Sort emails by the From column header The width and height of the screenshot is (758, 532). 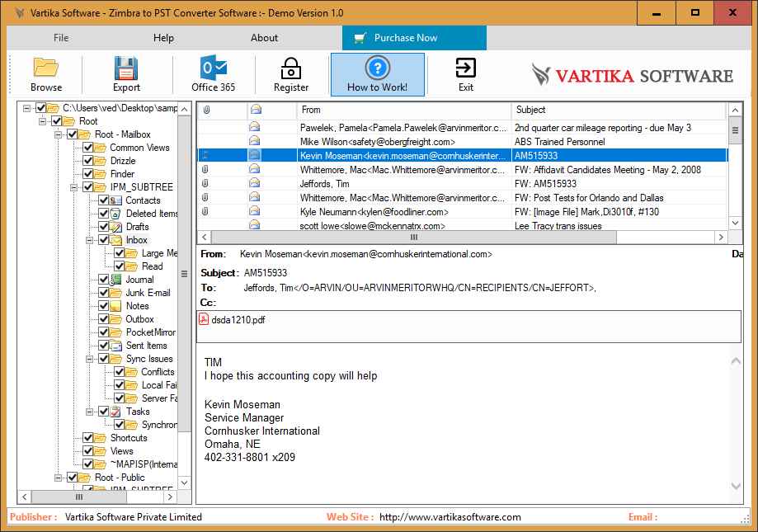coord(403,110)
